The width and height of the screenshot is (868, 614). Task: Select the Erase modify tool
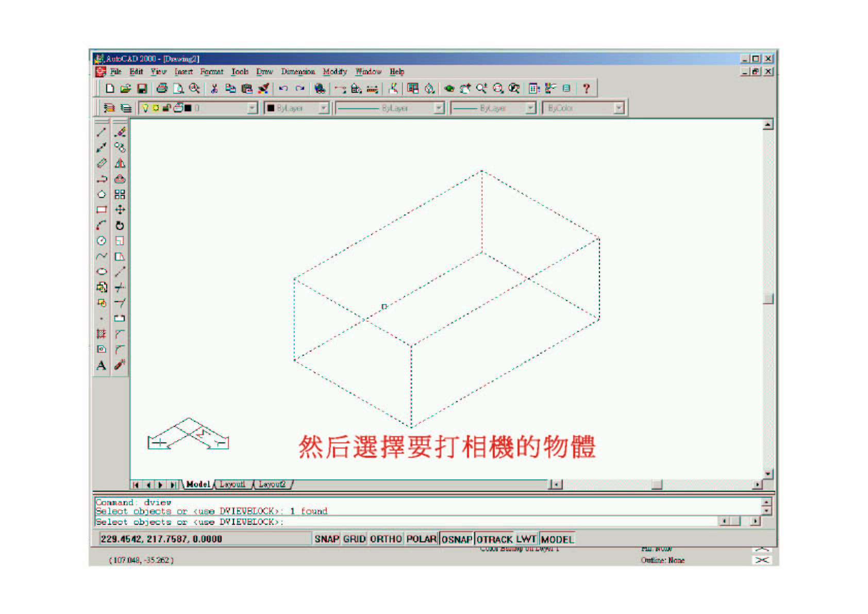tap(120, 132)
